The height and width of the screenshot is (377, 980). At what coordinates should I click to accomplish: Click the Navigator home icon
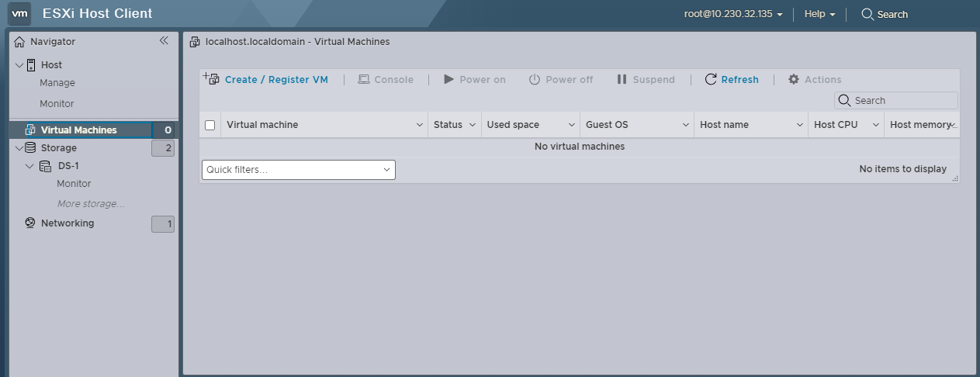click(20, 42)
